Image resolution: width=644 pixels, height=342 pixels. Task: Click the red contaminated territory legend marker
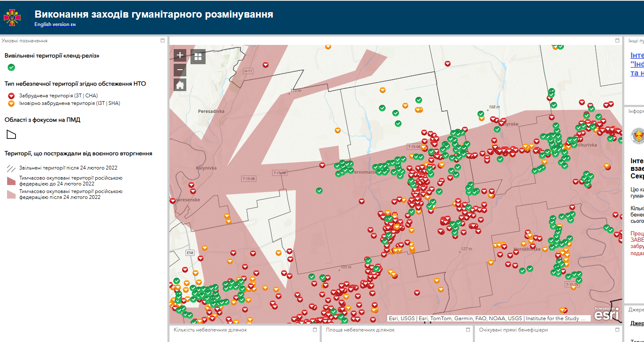click(x=11, y=96)
